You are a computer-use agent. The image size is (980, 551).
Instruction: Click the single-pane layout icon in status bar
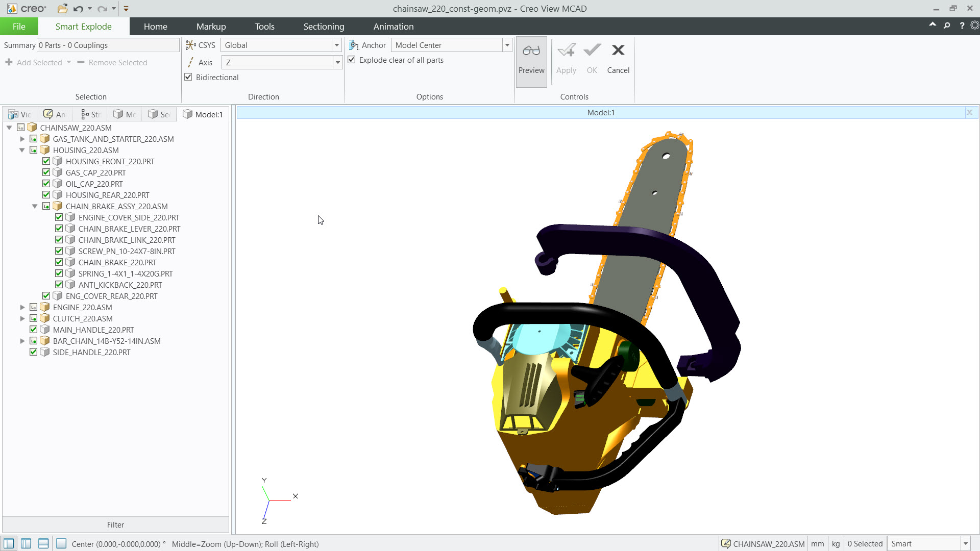point(9,544)
